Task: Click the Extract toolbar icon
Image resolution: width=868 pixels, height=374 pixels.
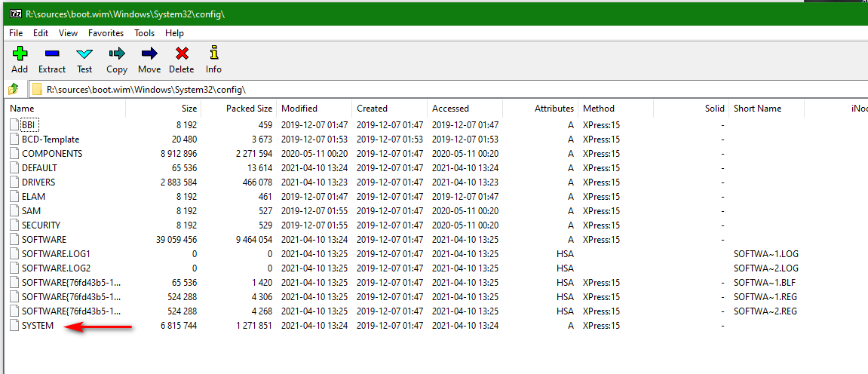Action: coord(52,54)
